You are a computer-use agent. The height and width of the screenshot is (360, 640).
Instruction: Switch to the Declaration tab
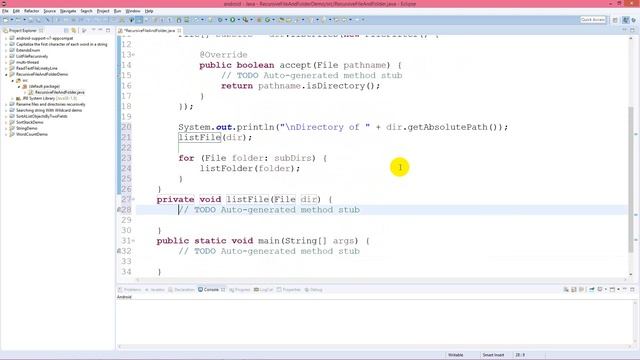pos(181,289)
